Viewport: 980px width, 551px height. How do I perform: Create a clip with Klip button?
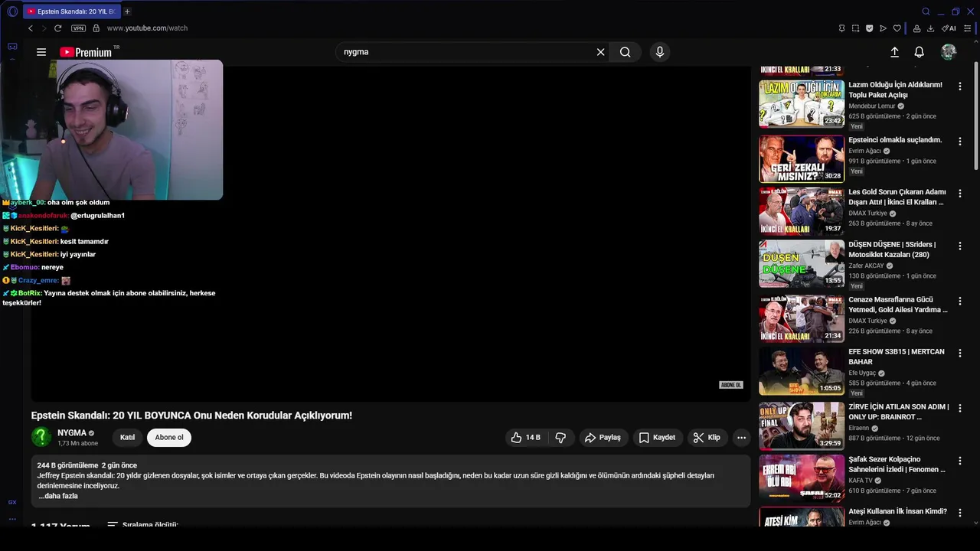707,438
